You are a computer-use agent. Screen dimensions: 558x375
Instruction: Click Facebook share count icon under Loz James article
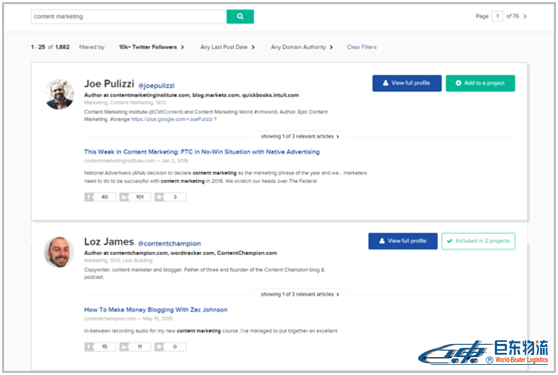(x=89, y=347)
